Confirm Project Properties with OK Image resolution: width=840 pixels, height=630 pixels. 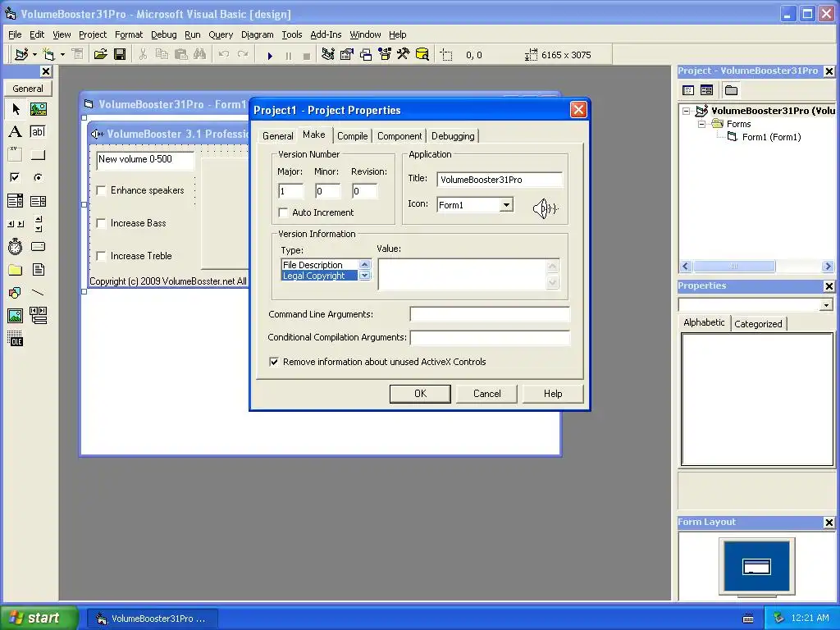[x=420, y=394]
